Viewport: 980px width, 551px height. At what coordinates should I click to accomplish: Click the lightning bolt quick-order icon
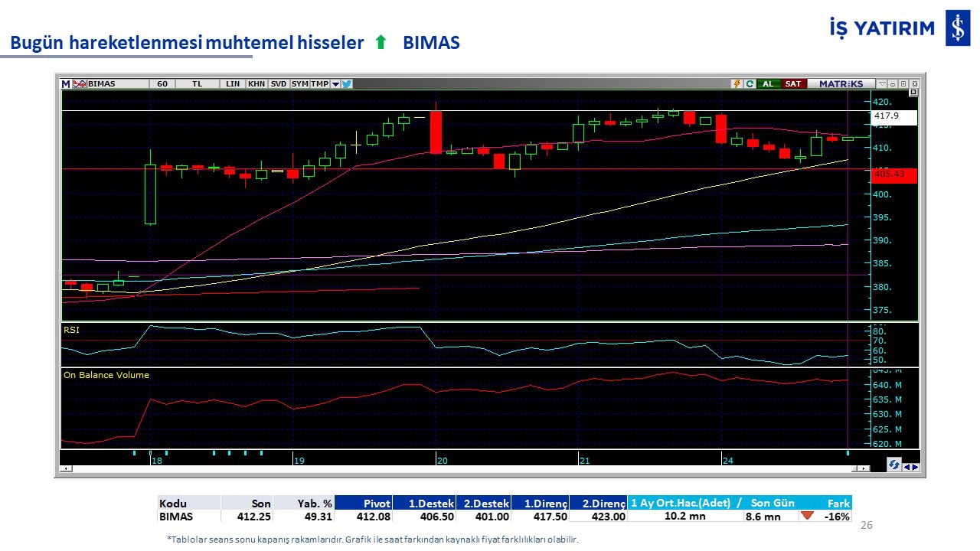coord(737,84)
